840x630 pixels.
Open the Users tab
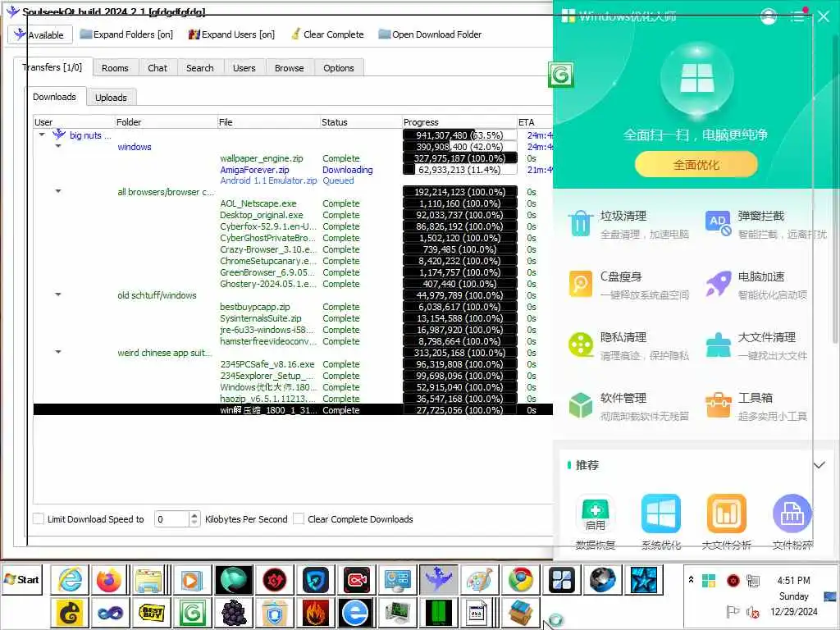click(x=244, y=68)
